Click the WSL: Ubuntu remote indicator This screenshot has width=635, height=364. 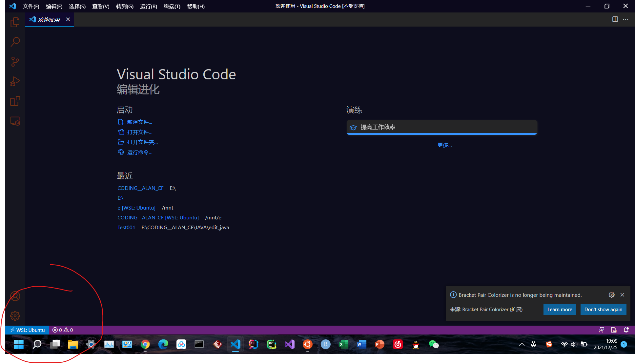pyautogui.click(x=27, y=330)
